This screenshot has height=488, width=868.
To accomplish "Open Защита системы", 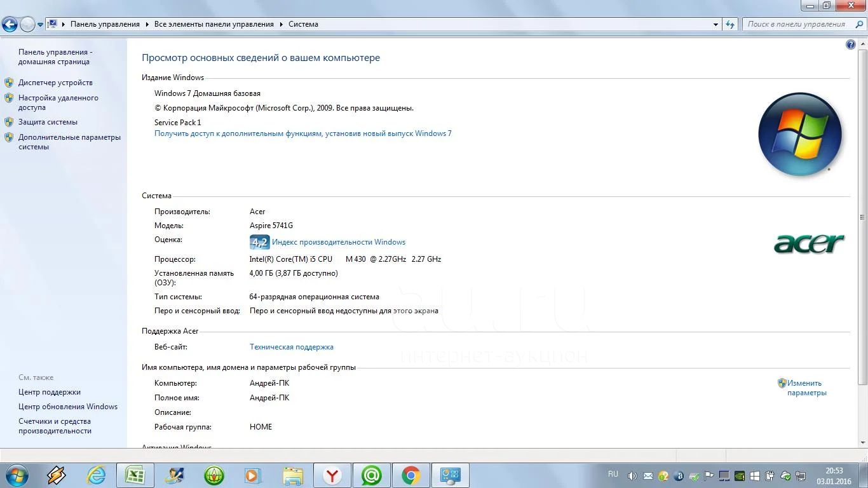I will 48,122.
